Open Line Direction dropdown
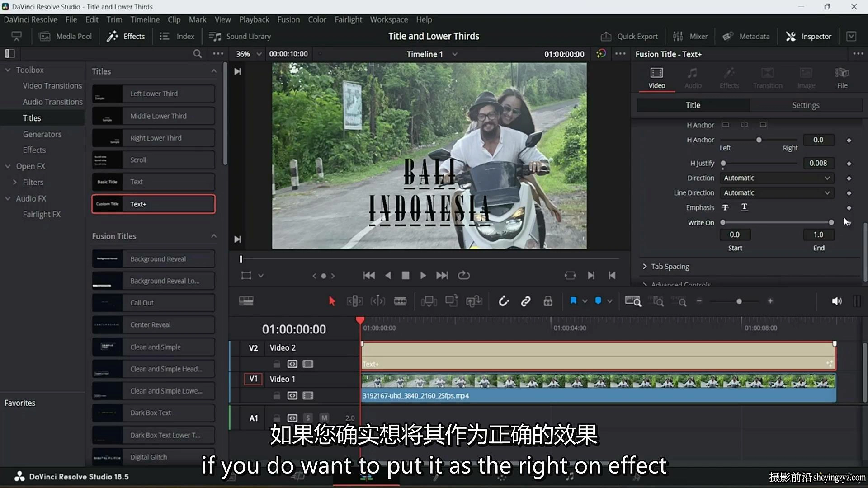The width and height of the screenshot is (868, 488). coord(777,193)
